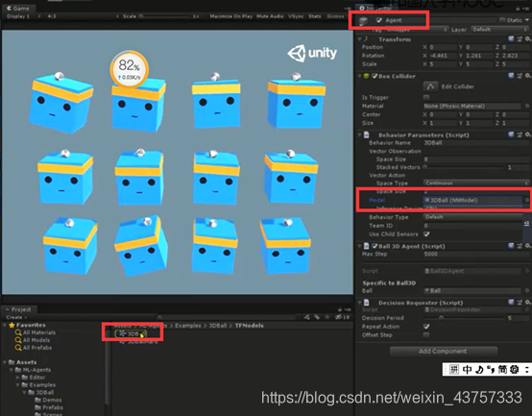Open Ball 3D Agent gear menu
This screenshot has width=532, height=416.
pyautogui.click(x=527, y=246)
